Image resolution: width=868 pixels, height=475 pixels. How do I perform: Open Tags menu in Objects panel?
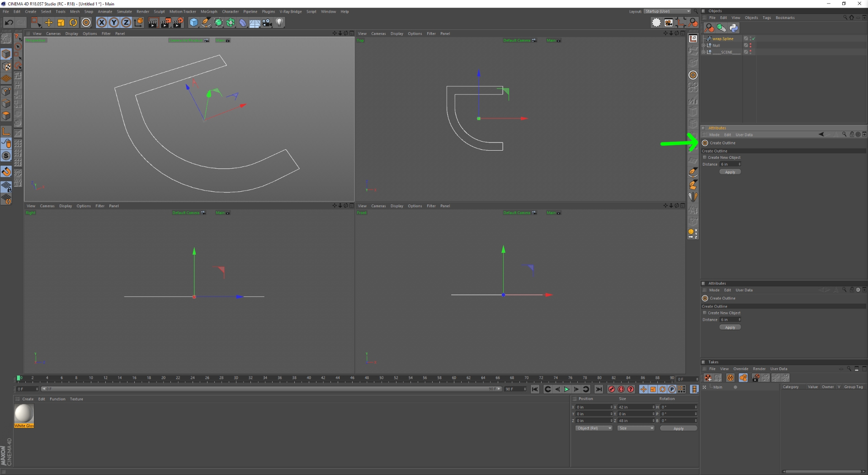767,18
